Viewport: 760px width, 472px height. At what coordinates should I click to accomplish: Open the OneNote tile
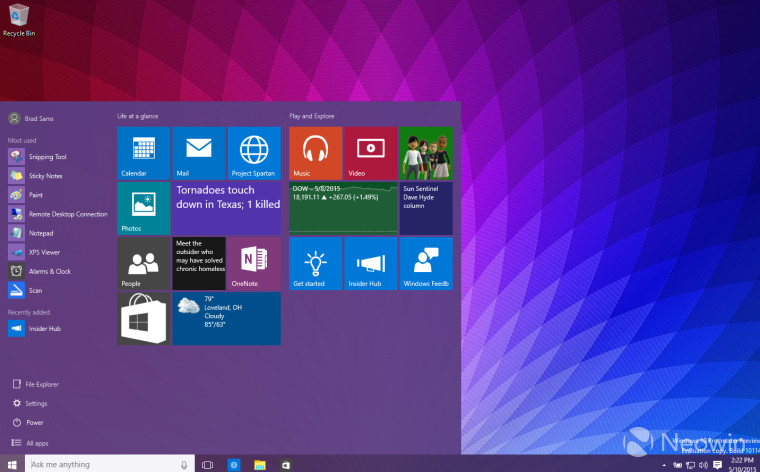254,263
